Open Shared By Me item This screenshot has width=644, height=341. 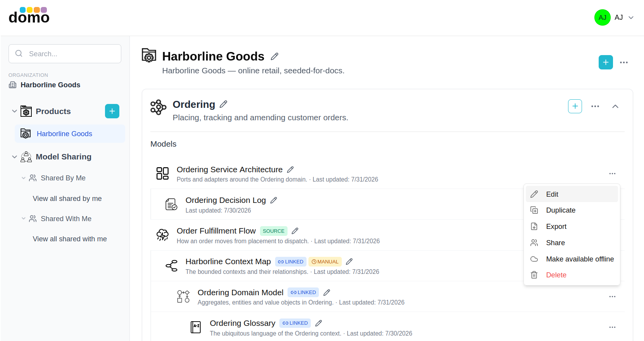[x=63, y=178]
